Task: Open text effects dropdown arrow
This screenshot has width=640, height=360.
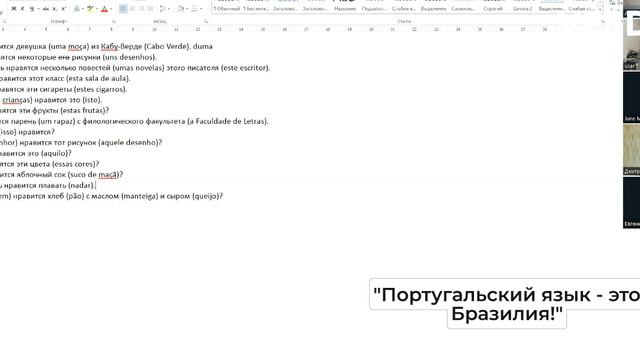Action: tap(83, 9)
